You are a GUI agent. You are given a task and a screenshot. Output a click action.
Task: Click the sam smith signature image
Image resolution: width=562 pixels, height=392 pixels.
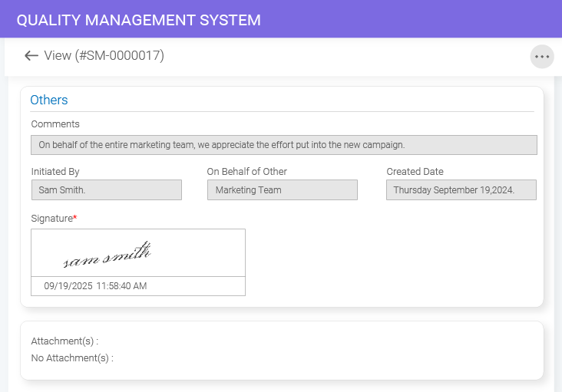[x=107, y=255]
